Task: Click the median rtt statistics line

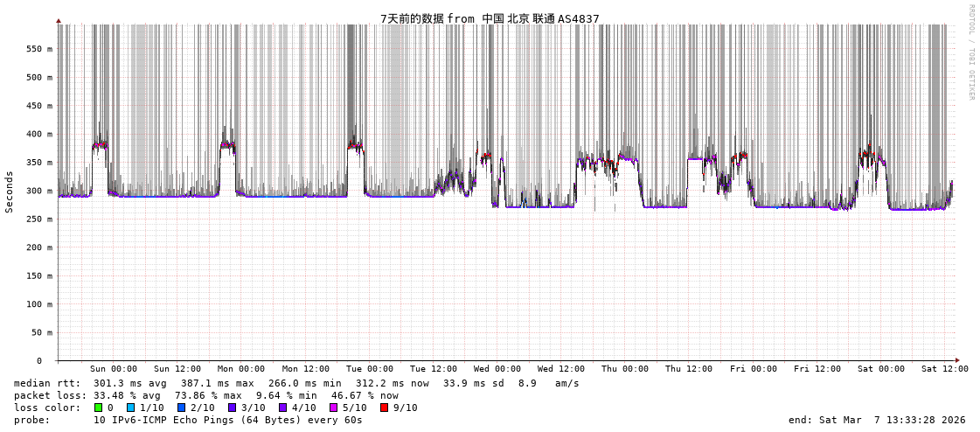Action: pyautogui.click(x=296, y=383)
